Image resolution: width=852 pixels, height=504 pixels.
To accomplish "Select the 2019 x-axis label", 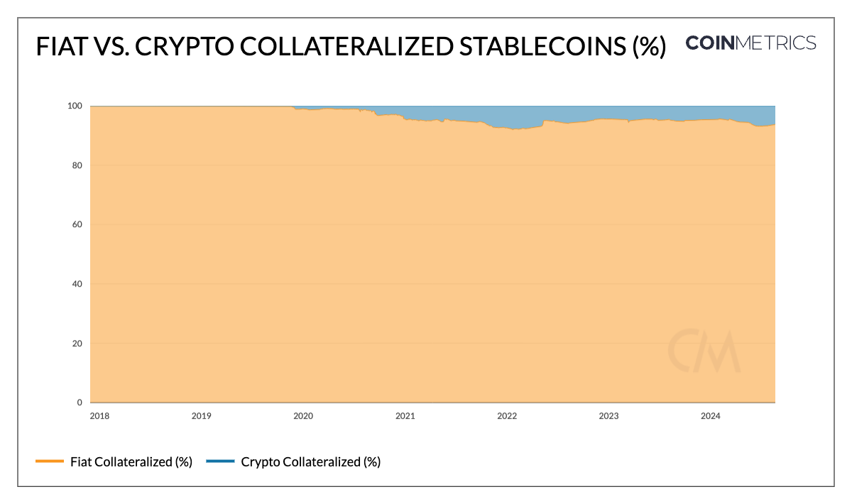I will pos(202,416).
